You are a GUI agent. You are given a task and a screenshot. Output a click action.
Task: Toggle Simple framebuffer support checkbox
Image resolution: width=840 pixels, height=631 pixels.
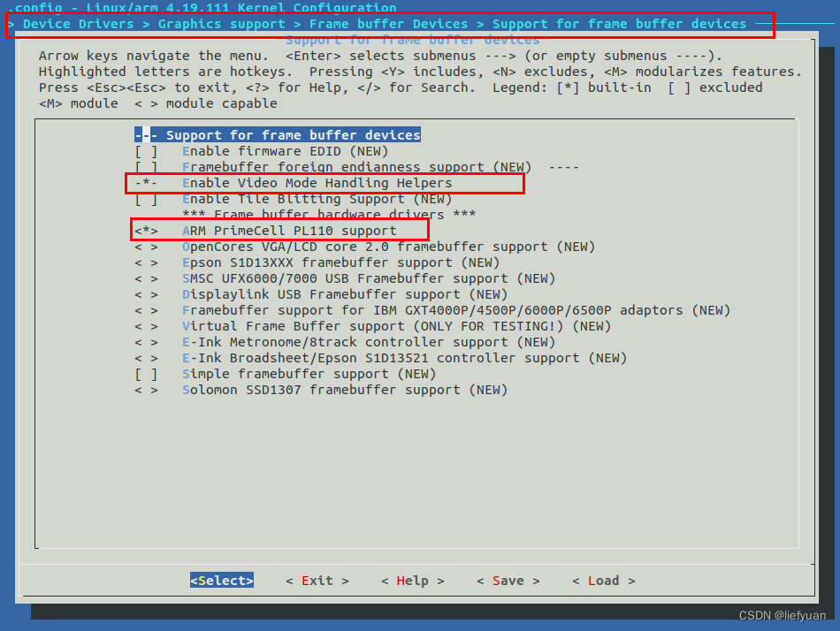146,374
